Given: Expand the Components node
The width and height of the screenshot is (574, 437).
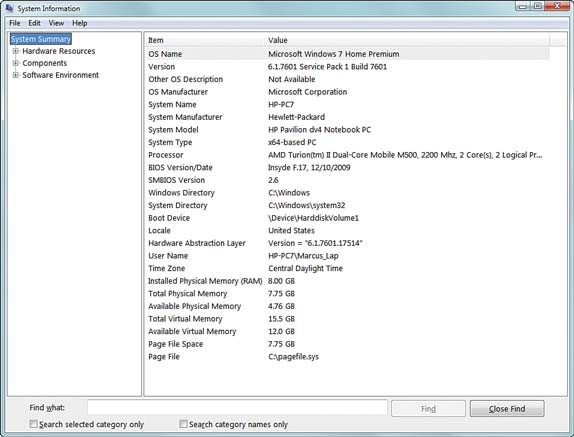Looking at the screenshot, I should coord(16,63).
